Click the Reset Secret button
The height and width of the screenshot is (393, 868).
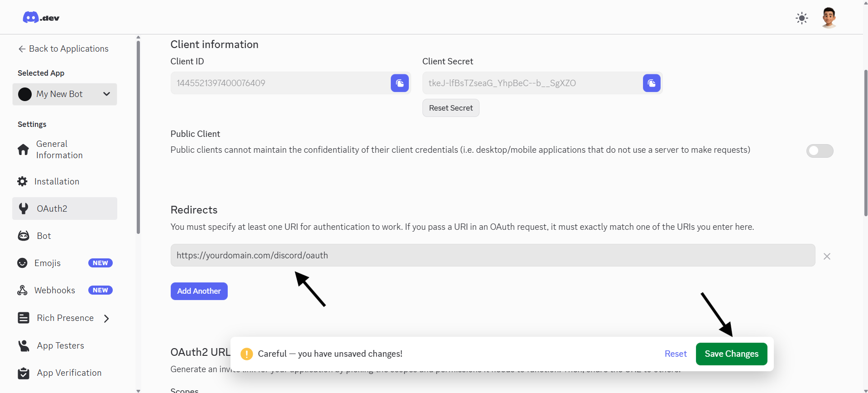tap(451, 108)
